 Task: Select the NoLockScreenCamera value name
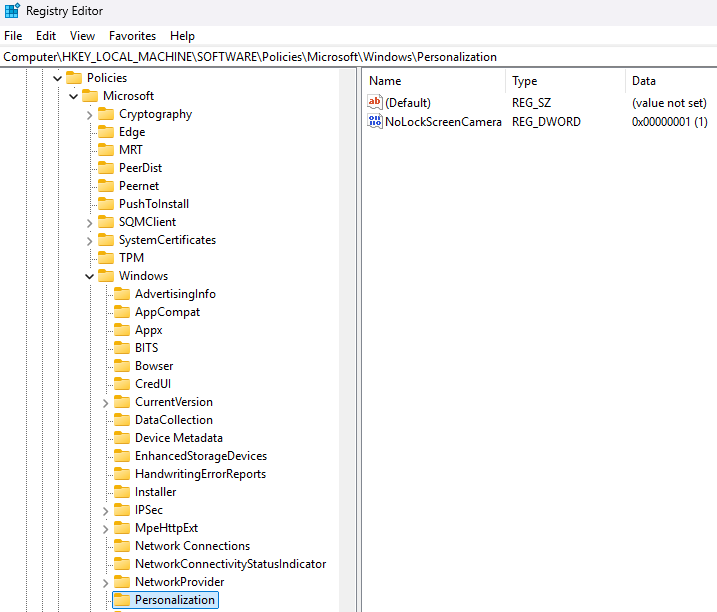tap(443, 122)
